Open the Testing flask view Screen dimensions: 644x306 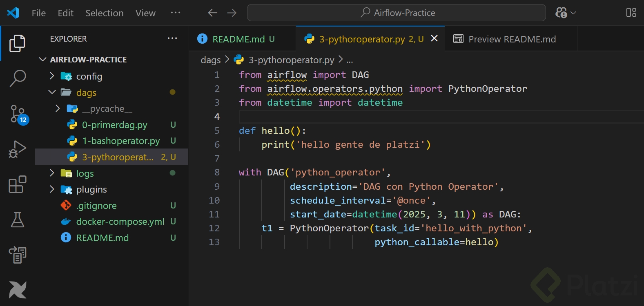coord(18,220)
